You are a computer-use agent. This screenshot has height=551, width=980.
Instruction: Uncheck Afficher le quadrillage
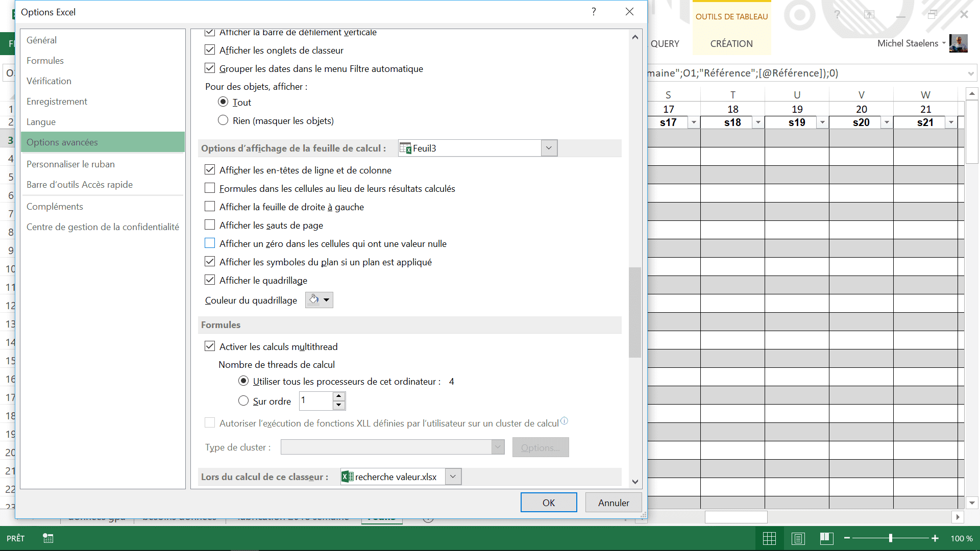click(x=210, y=280)
